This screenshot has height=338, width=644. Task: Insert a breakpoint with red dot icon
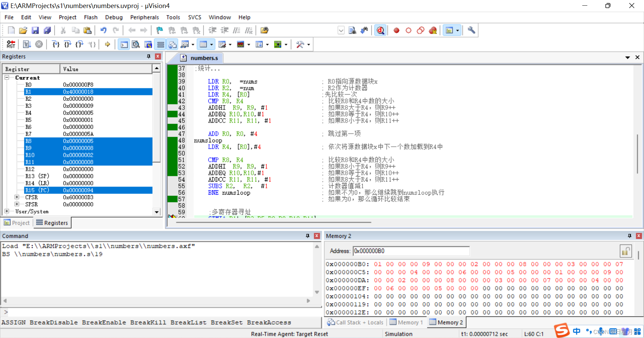point(396,30)
